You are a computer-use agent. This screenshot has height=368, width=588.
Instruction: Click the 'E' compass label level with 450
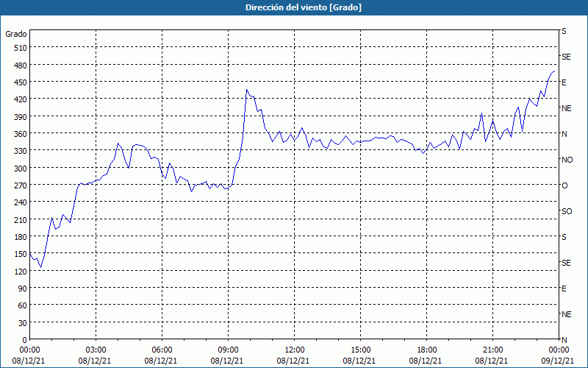click(x=564, y=82)
